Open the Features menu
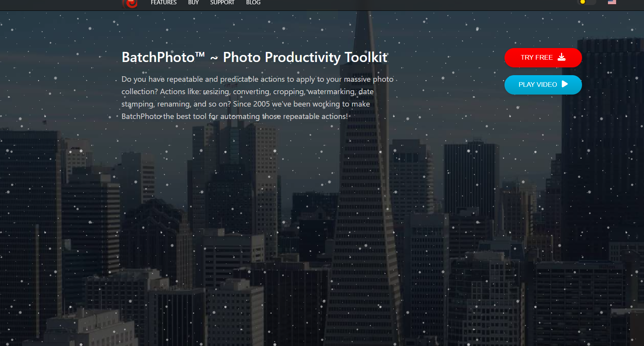Screen dimensions: 644x346 [x=164, y=2]
